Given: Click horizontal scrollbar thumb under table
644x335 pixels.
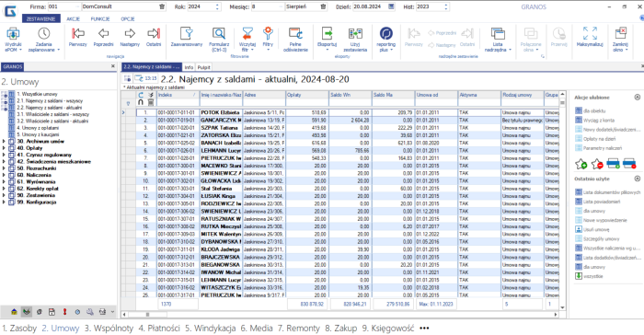Looking at the screenshot, I should 147,315.
